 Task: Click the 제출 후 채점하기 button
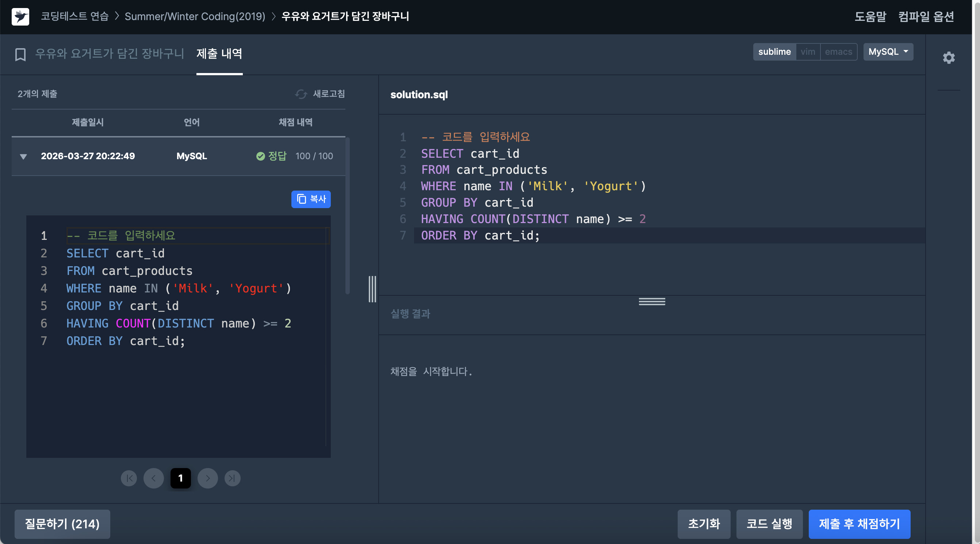[x=859, y=524]
